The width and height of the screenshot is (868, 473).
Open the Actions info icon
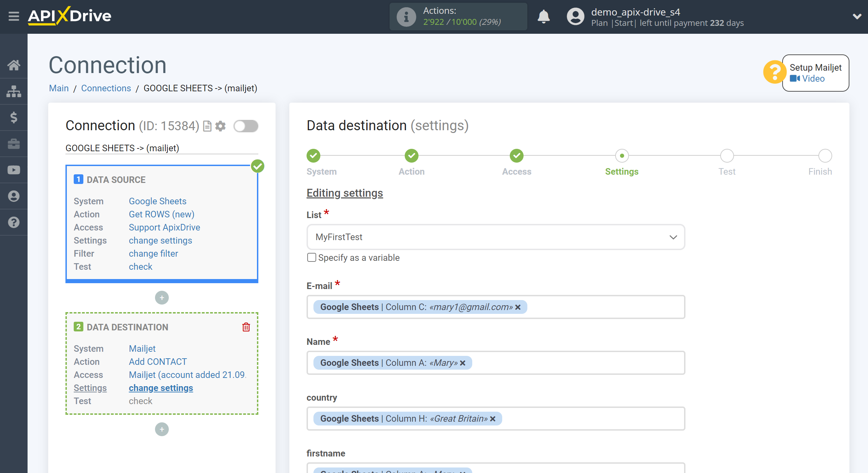click(406, 17)
